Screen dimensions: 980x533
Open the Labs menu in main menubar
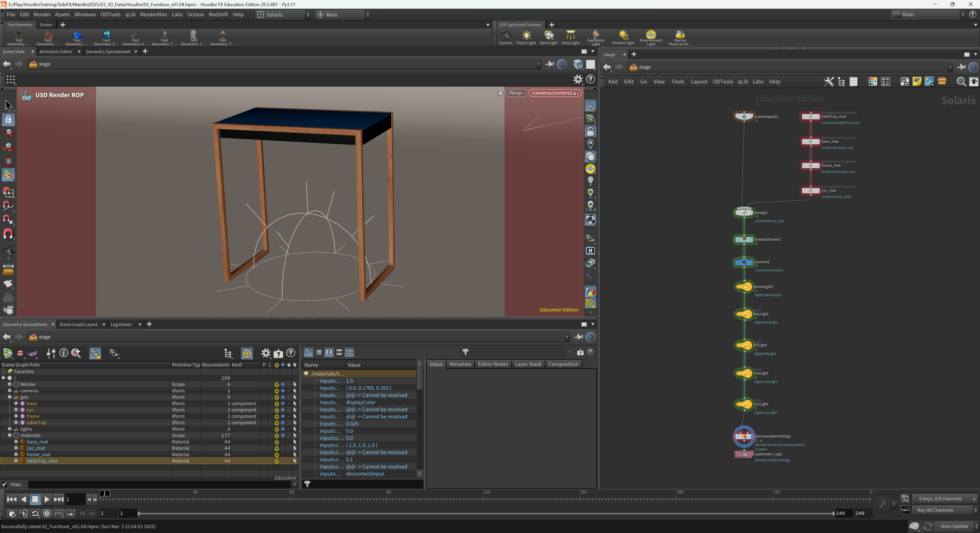coord(177,15)
